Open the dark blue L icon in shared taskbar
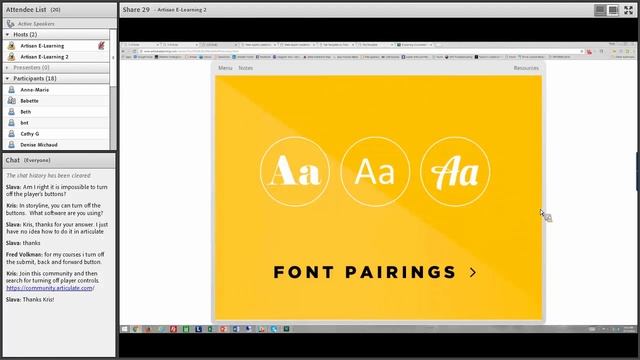640x360 pixels. [198, 329]
